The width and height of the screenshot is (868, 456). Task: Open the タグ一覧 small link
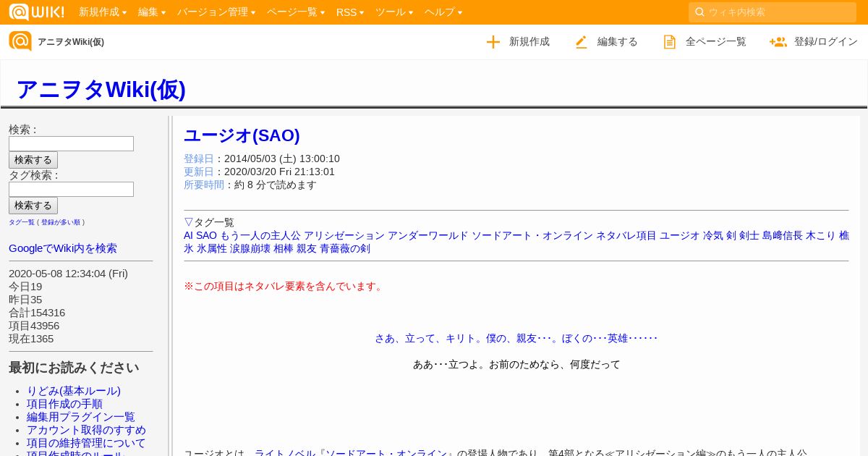22,222
